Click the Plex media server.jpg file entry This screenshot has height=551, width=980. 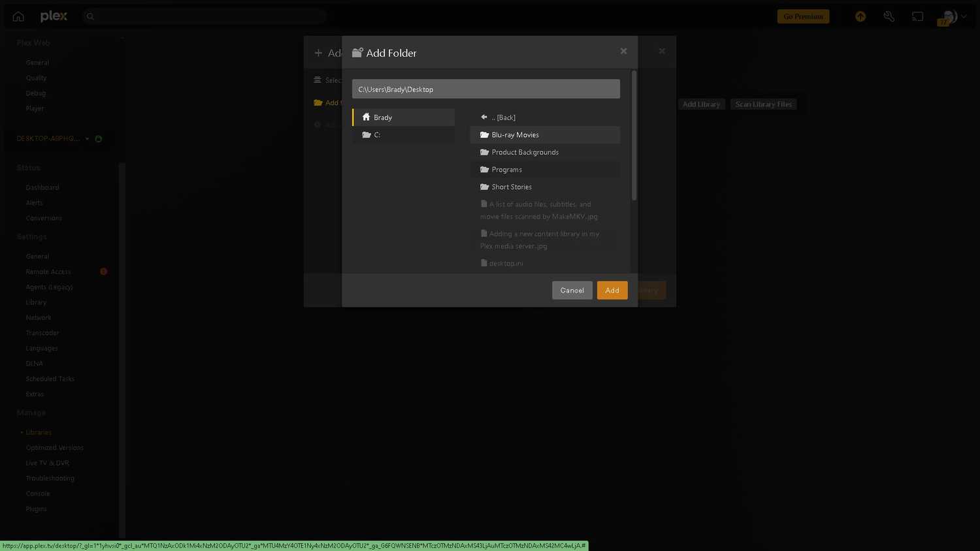545,240
